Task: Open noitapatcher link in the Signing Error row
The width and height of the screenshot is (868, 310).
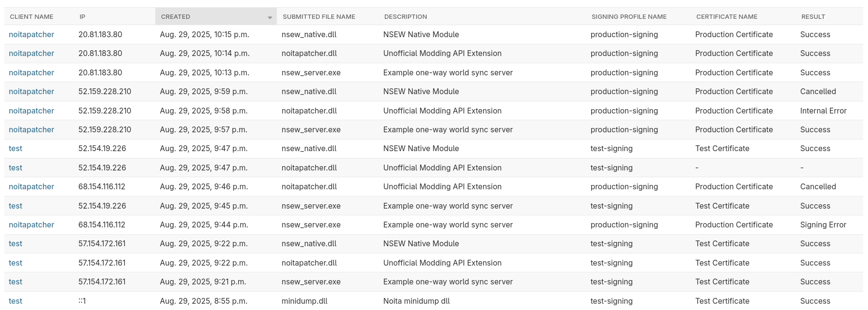Action: coord(31,225)
